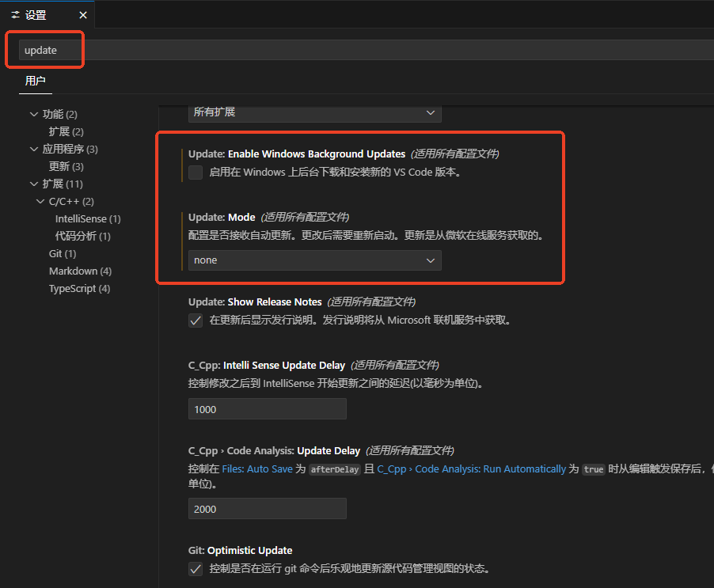Collapse the 应用程序 (3) tree group

pyautogui.click(x=34, y=149)
